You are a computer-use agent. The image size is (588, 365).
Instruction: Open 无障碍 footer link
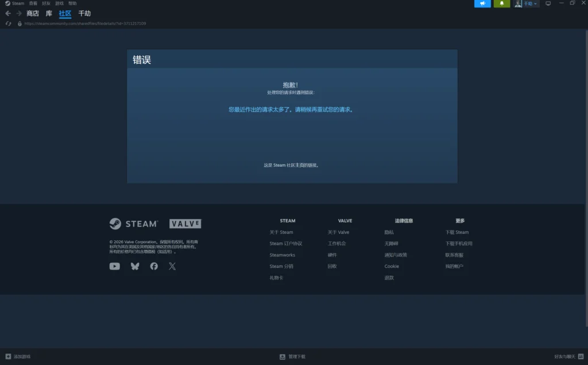pos(391,244)
